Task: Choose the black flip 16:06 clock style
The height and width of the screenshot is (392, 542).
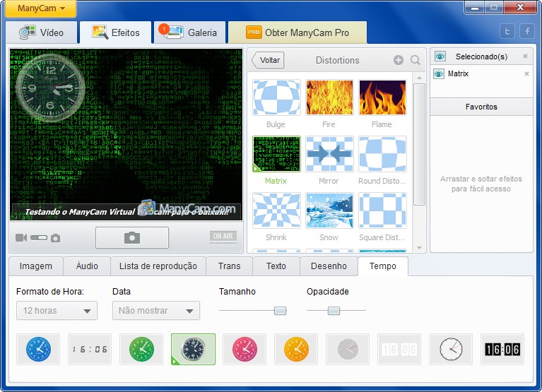Action: pos(502,349)
